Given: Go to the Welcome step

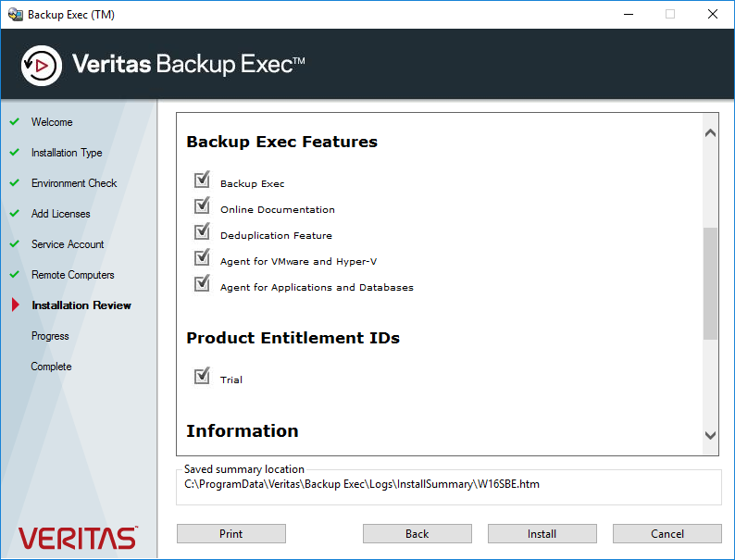Looking at the screenshot, I should coord(52,122).
